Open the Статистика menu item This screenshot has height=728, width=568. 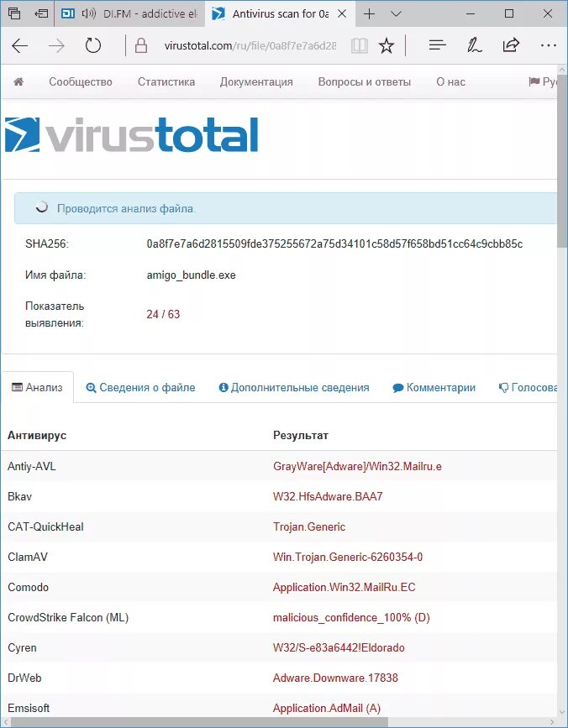pyautogui.click(x=166, y=82)
